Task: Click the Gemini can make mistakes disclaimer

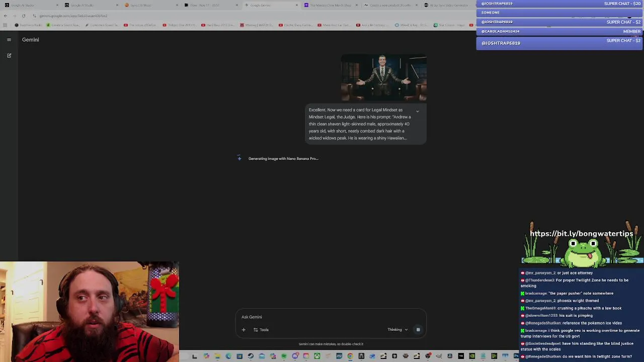Action: point(331,344)
